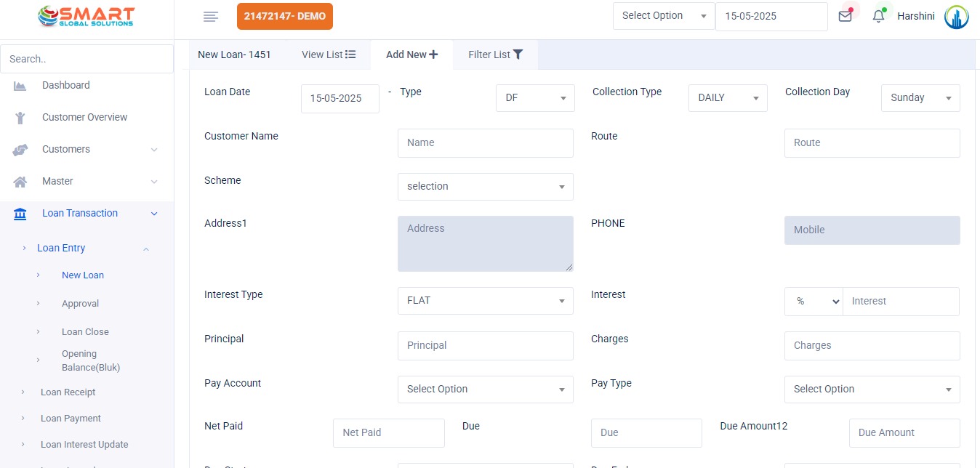Open the Pay Account dropdown

486,390
